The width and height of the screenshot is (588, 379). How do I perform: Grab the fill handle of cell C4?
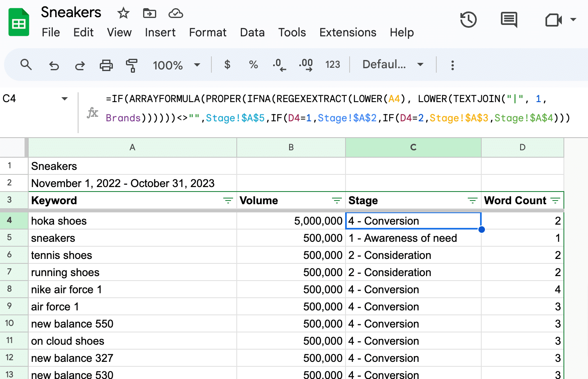481,230
